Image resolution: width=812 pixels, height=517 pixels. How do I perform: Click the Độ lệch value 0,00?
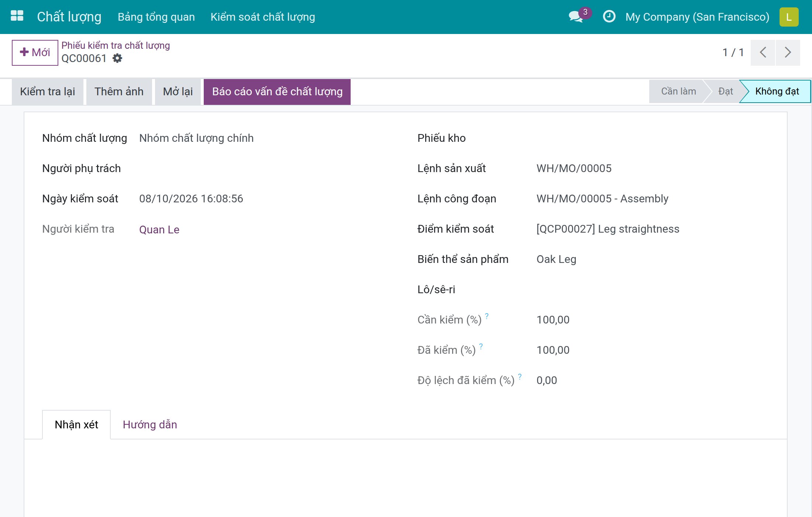547,380
